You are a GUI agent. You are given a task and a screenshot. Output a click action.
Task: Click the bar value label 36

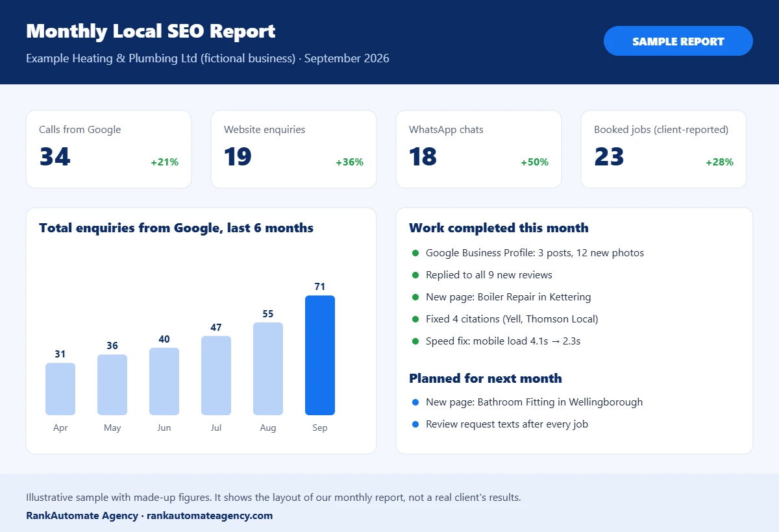click(112, 346)
